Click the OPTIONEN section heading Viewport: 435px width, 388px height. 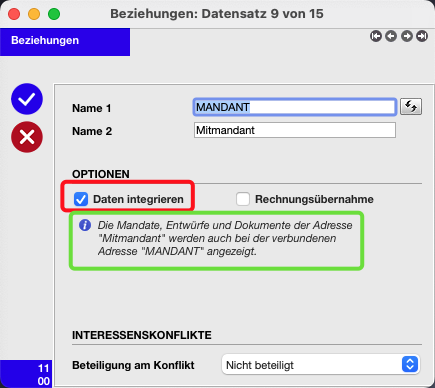[101, 174]
